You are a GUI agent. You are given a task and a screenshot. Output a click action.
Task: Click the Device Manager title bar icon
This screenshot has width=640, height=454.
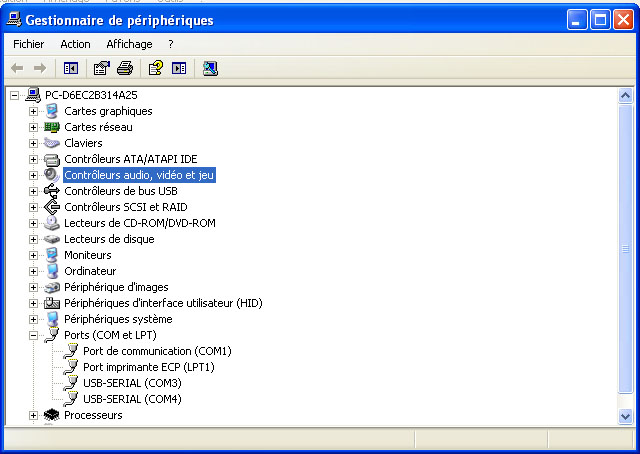[14, 20]
